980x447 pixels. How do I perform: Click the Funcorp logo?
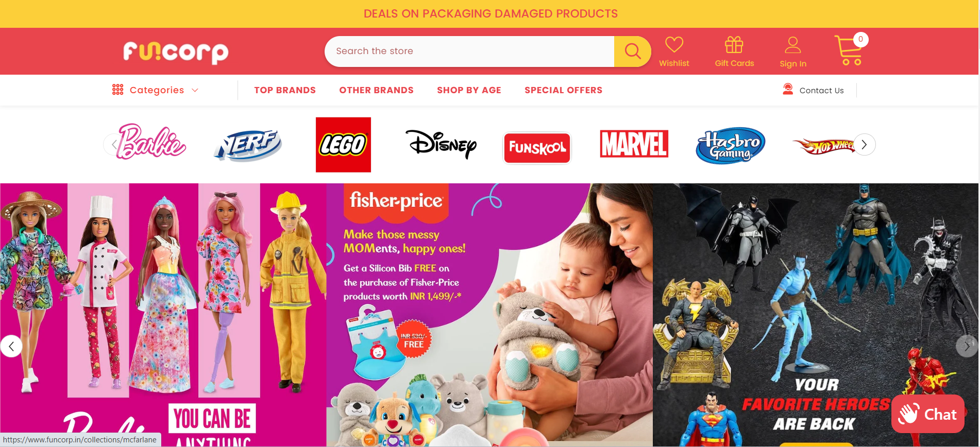coord(176,53)
